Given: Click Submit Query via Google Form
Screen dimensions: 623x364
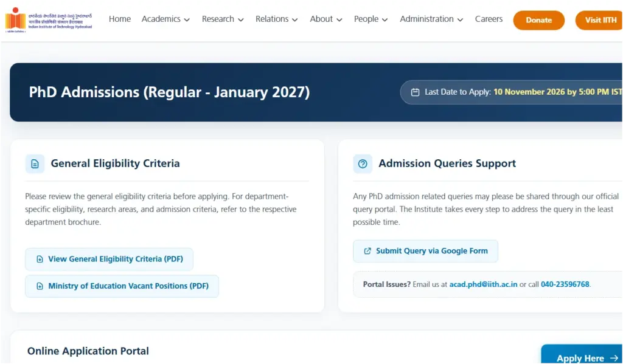Looking at the screenshot, I should pyautogui.click(x=425, y=251).
